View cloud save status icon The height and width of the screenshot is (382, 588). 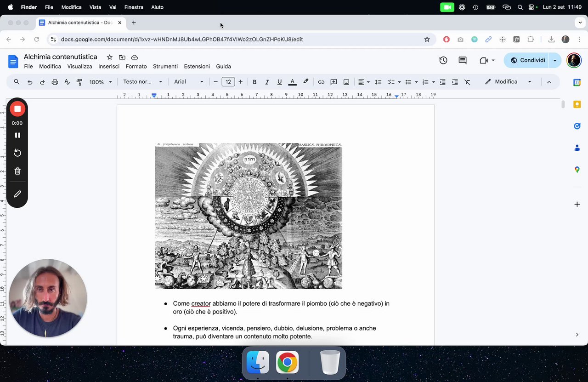pyautogui.click(x=135, y=57)
